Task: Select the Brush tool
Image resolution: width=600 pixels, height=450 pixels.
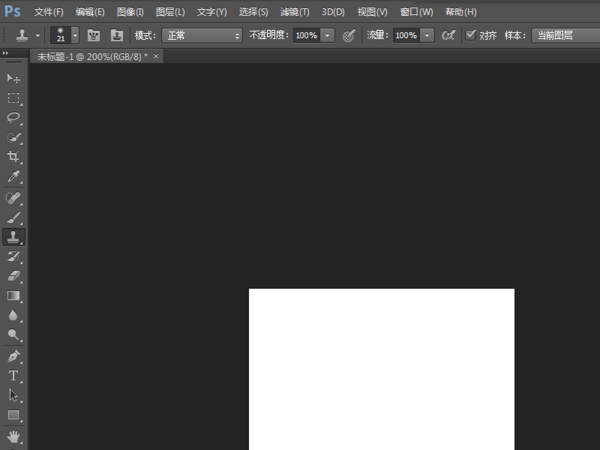Action: tap(13, 217)
